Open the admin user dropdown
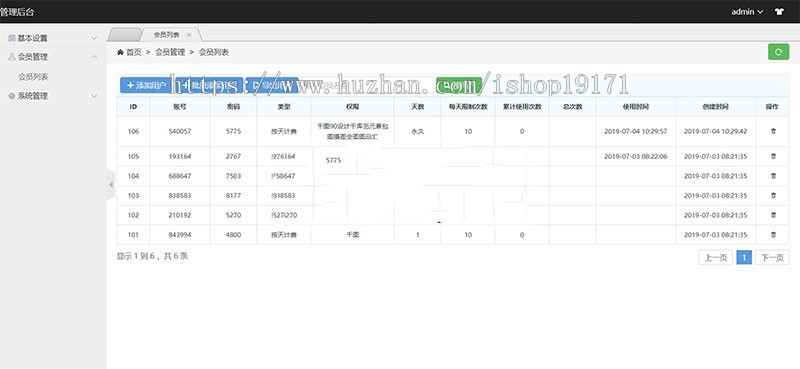This screenshot has width=800, height=369. tap(747, 11)
